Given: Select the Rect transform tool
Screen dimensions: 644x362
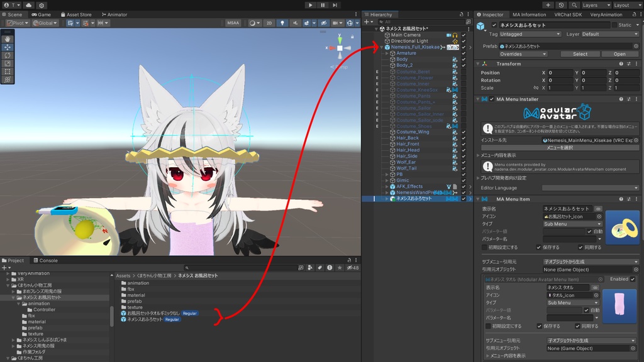Looking at the screenshot, I should (8, 72).
